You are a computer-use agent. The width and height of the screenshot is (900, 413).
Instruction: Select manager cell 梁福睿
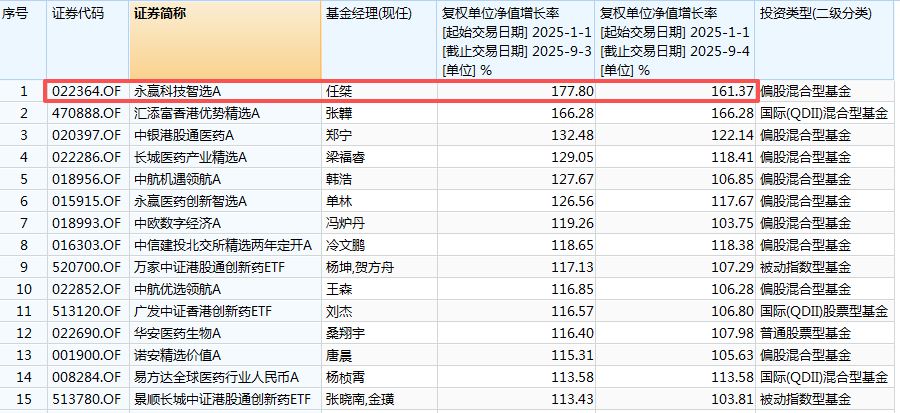click(344, 157)
